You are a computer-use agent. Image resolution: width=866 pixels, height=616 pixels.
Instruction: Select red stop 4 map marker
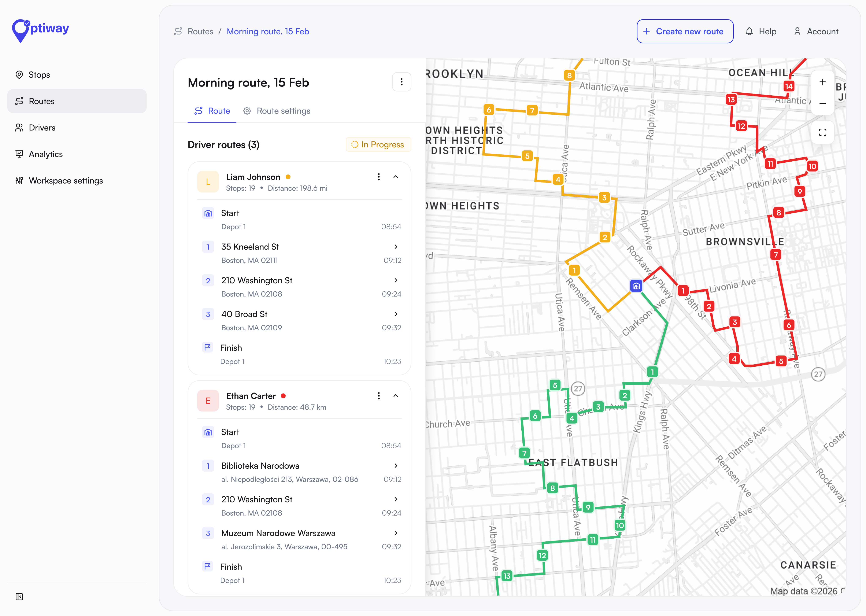coord(734,359)
